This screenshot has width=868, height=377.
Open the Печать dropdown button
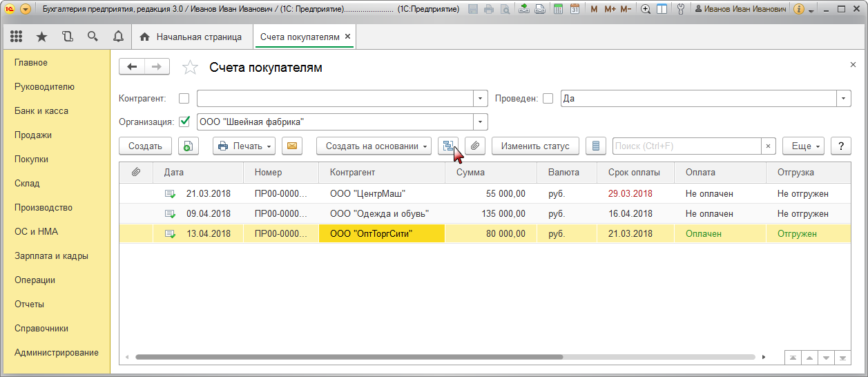tap(244, 146)
